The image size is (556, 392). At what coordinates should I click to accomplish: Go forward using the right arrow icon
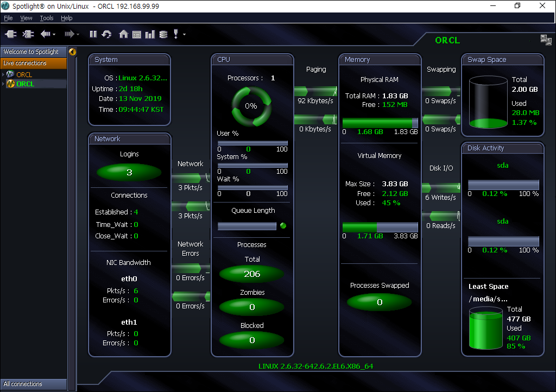point(69,34)
